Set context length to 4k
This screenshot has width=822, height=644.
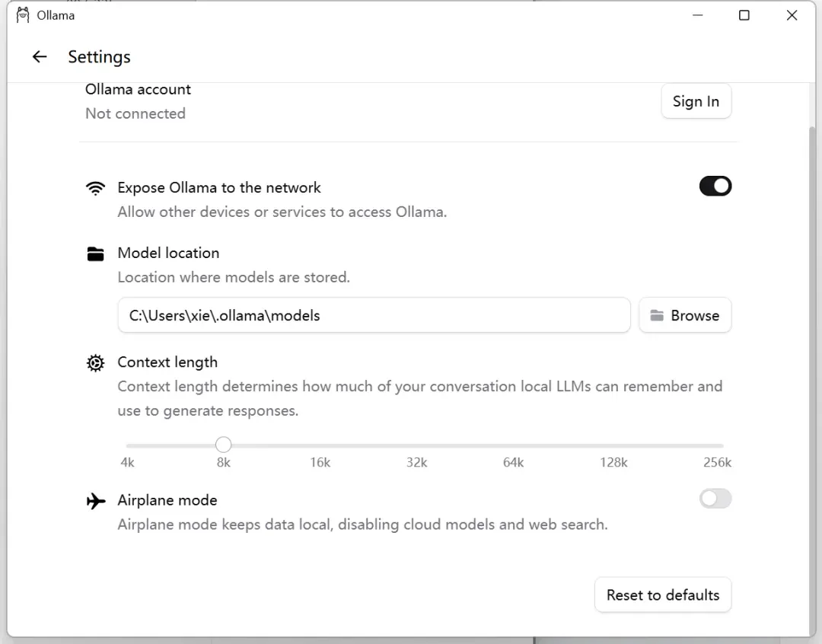tap(127, 462)
